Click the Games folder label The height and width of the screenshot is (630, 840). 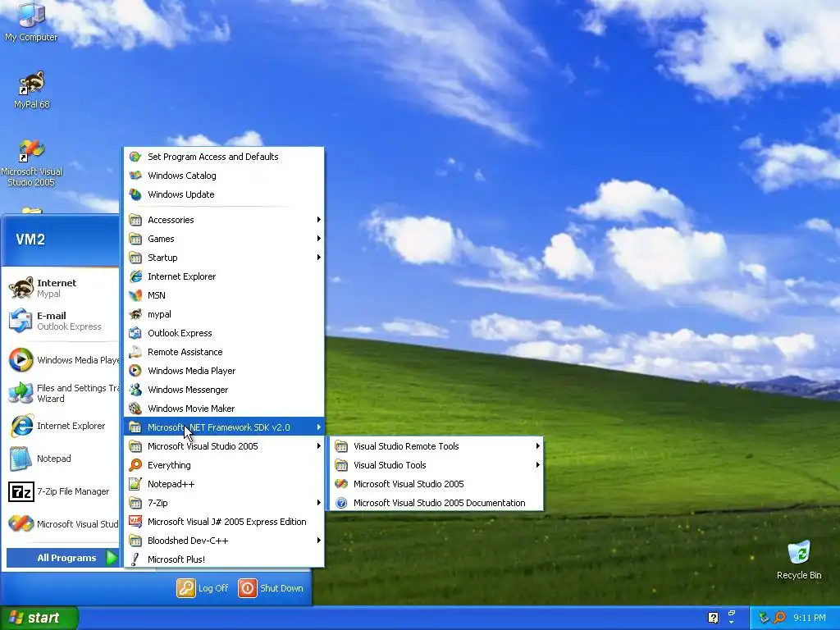pyautogui.click(x=161, y=239)
